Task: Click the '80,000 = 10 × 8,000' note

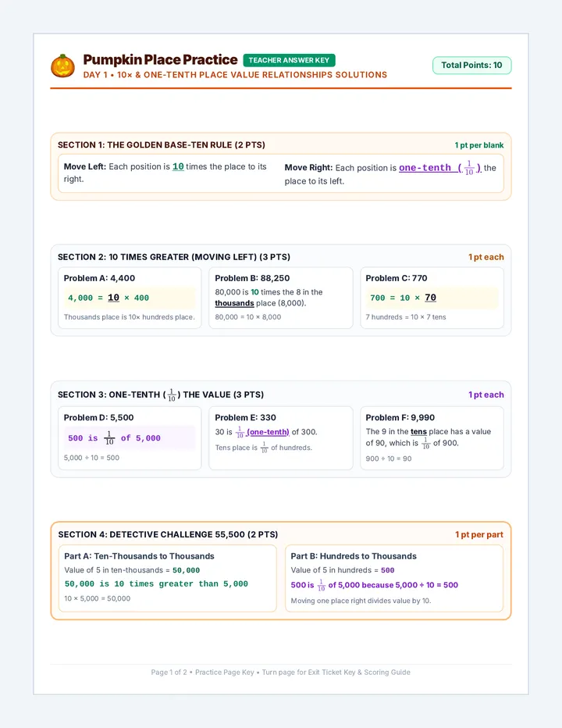Action: pos(247,317)
